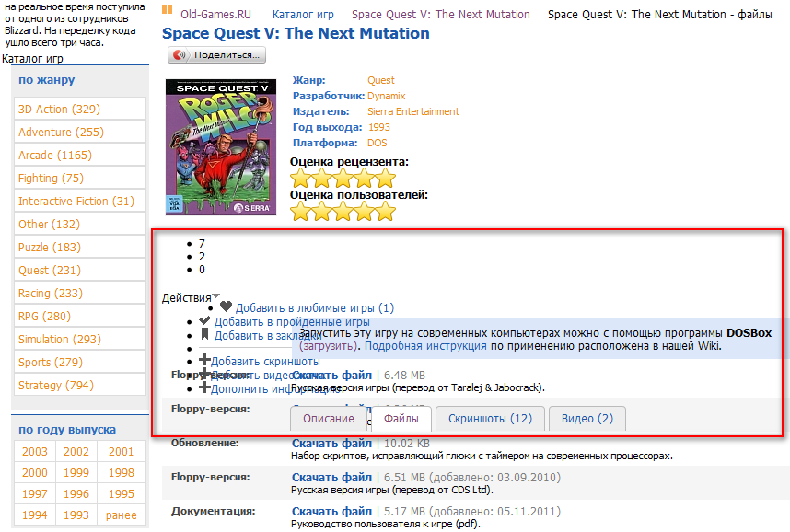Click the heart icon for favorite games

point(226,307)
